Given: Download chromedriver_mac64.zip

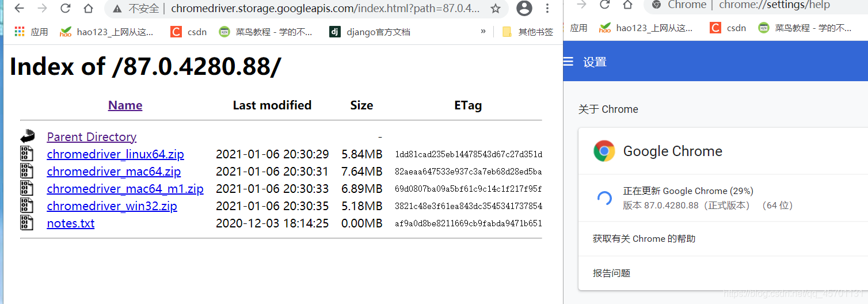Looking at the screenshot, I should (x=113, y=172).
